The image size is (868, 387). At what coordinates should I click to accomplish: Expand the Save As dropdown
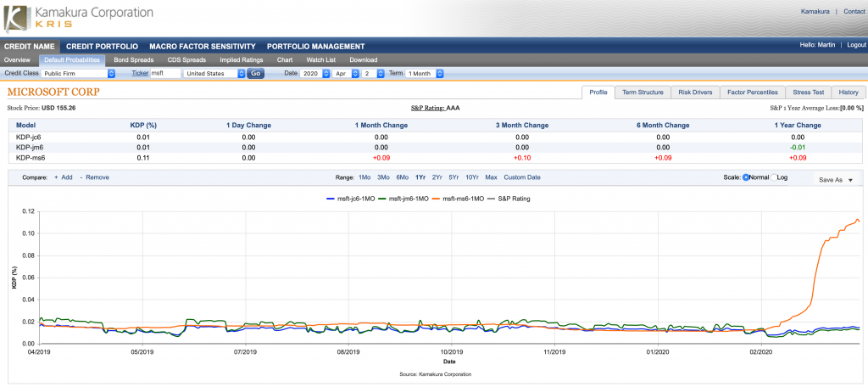coord(836,180)
